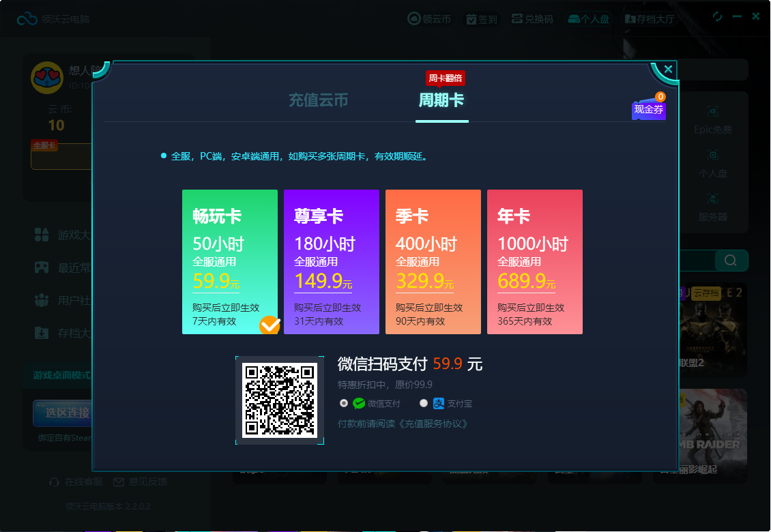This screenshot has height=532, width=771.
Task: Open 意见反馈 feedback
Action: tap(141, 482)
